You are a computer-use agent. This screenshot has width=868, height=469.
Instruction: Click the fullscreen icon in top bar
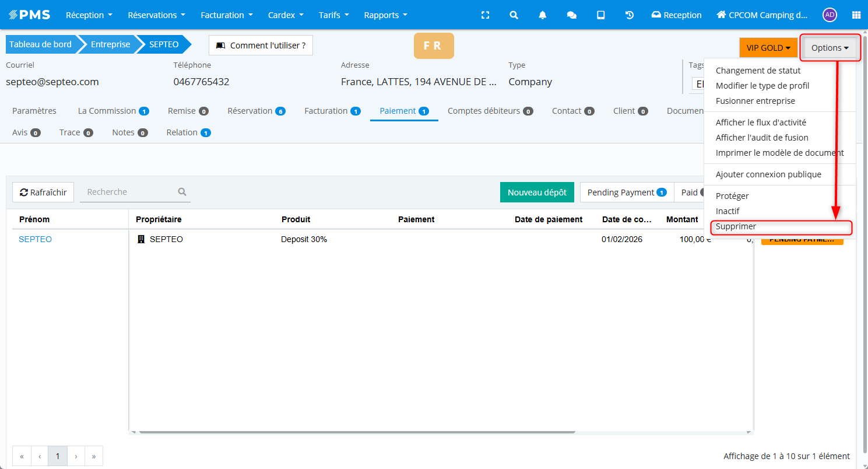tap(485, 15)
